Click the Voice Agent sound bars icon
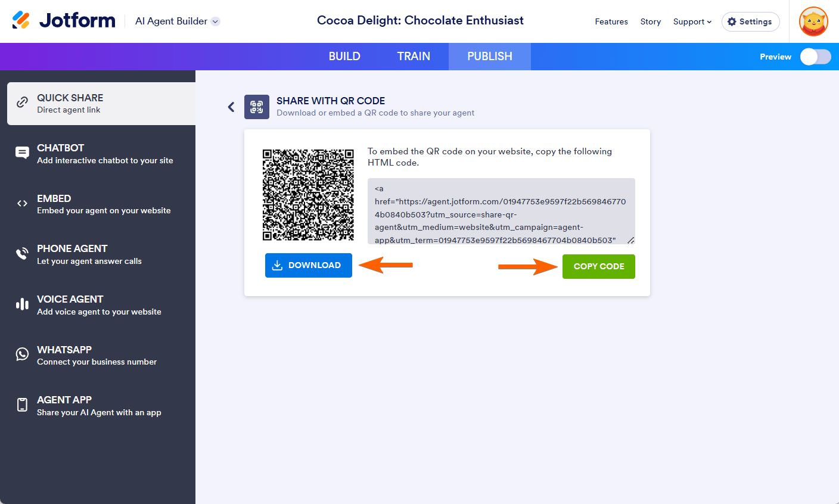The height and width of the screenshot is (504, 839). [22, 304]
